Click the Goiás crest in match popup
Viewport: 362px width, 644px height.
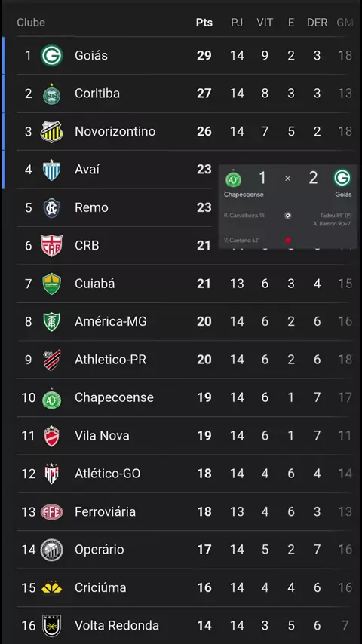[x=342, y=178]
